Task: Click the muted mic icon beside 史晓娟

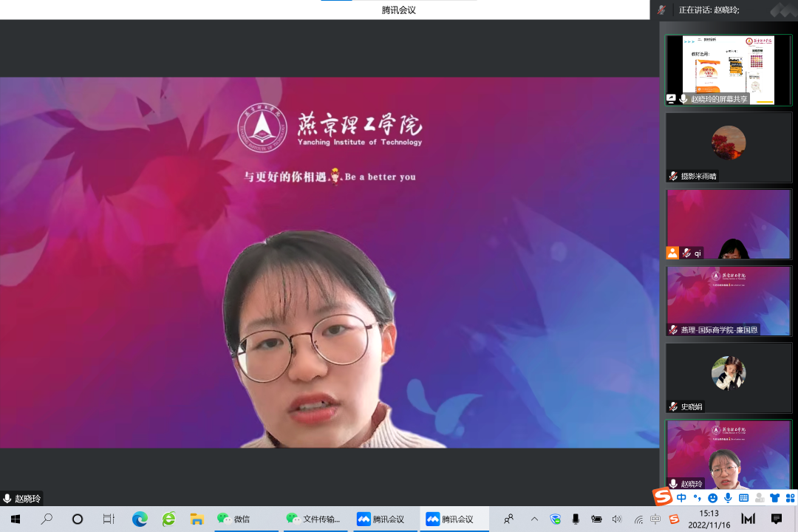Action: [673, 406]
